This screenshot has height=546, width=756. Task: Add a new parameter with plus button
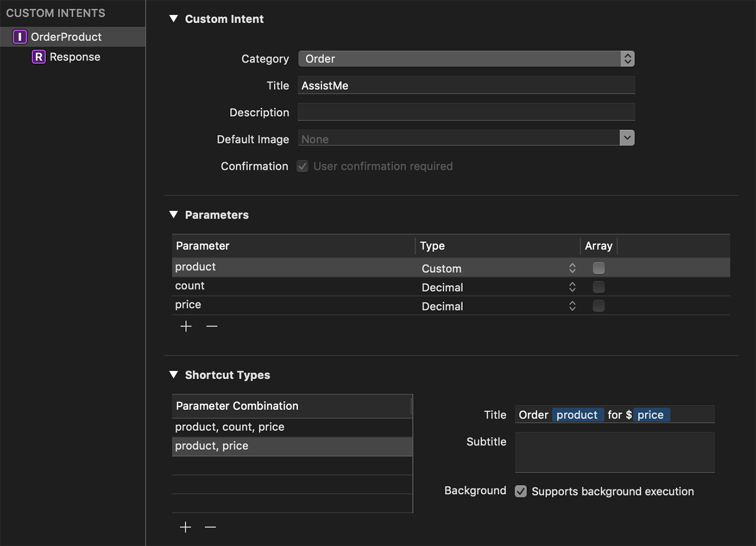186,326
